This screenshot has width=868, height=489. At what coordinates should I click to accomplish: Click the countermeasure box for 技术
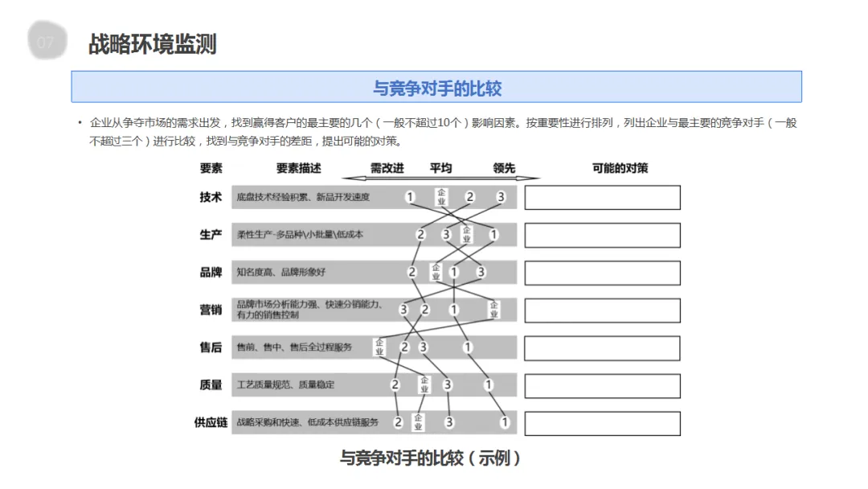pos(602,198)
